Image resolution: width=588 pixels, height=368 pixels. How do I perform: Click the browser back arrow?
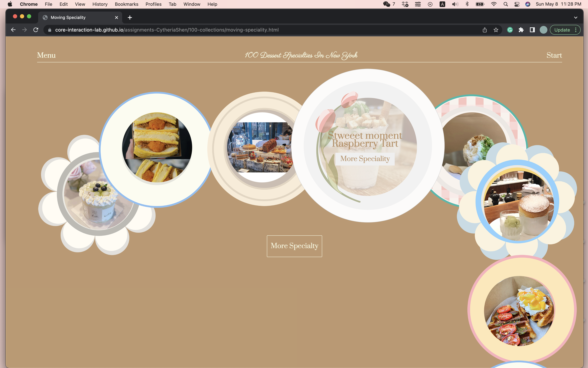[x=13, y=30]
